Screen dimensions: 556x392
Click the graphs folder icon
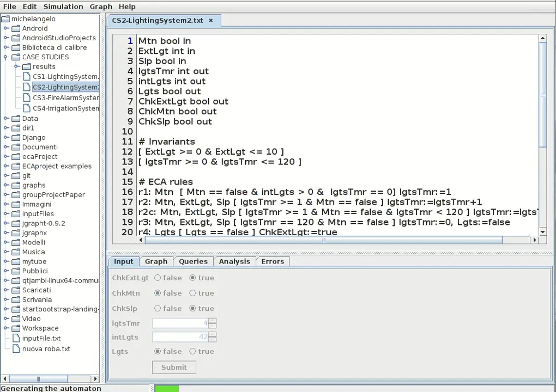click(x=16, y=185)
